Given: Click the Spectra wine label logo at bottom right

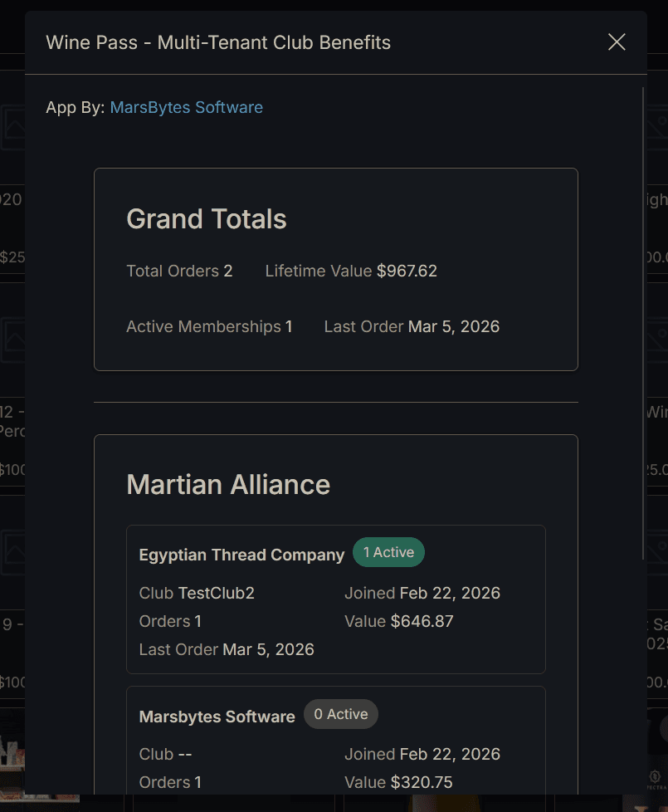Looking at the screenshot, I should click(655, 775).
